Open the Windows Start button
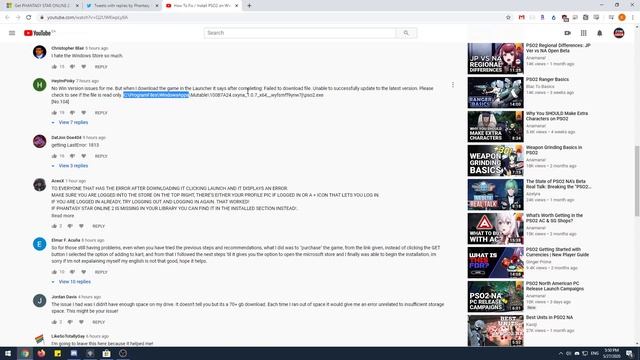640x360 pixels. pyautogui.click(x=8, y=353)
